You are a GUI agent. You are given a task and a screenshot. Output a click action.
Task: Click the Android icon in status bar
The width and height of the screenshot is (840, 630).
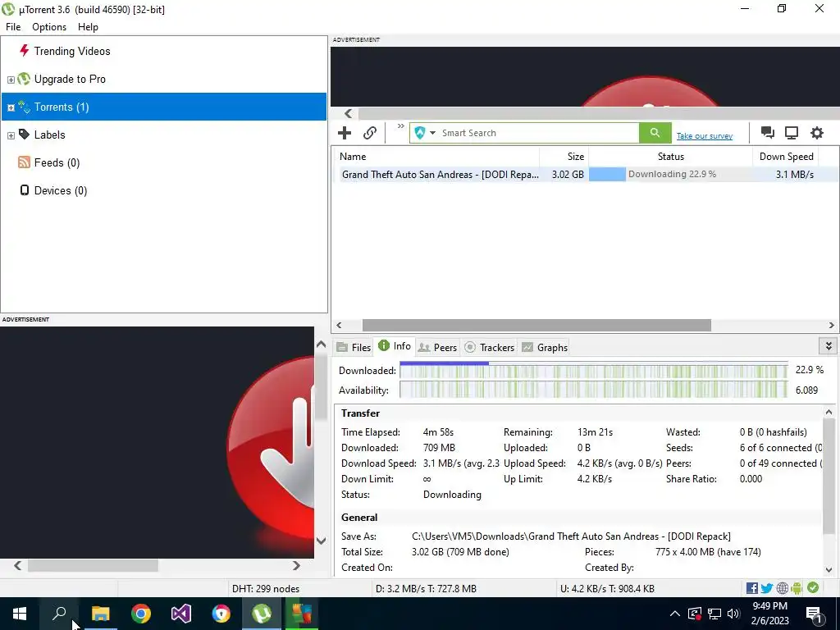797,588
